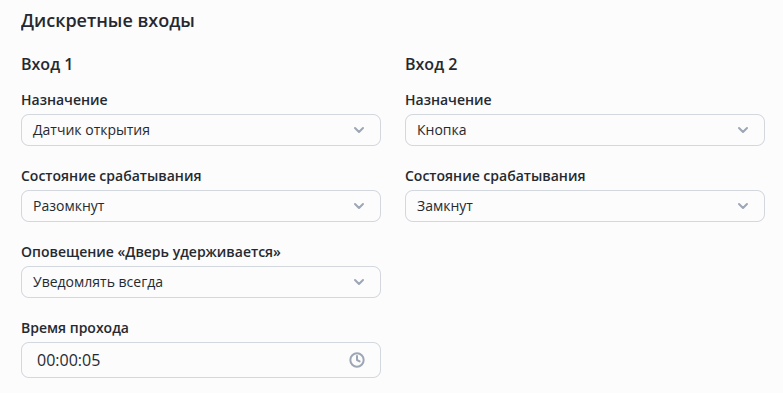The image size is (783, 393).
Task: Click the 00:00:05 time input field
Action: point(201,360)
